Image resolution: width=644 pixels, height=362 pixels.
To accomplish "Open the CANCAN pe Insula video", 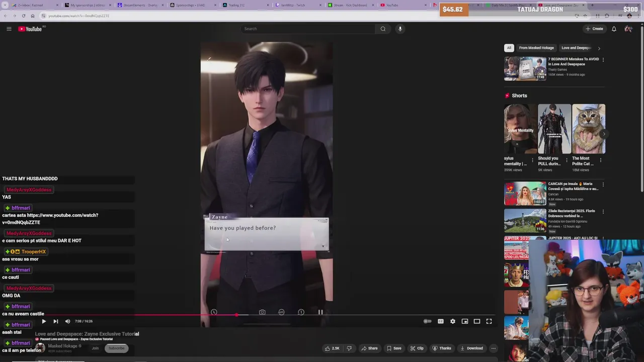I will tap(525, 194).
